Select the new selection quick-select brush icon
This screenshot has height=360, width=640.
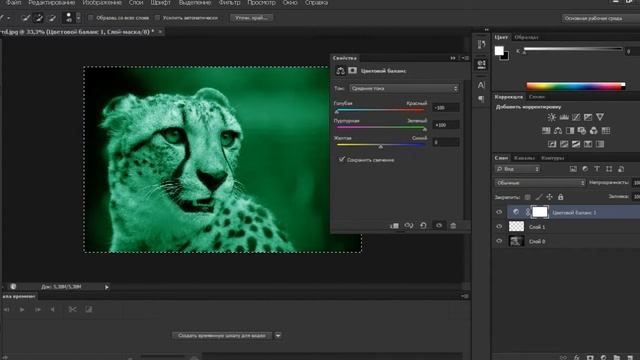(x=26, y=18)
